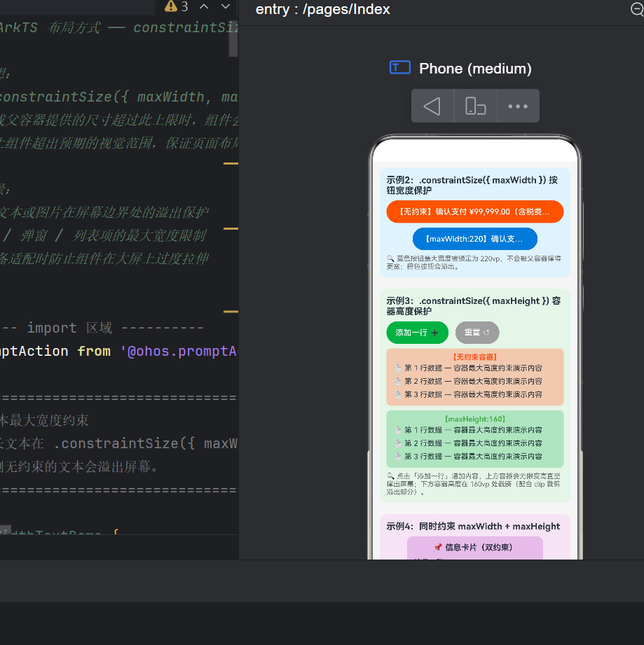Click 第 3 行数据 in the green container
The width and height of the screenshot is (644, 645).
click(x=468, y=456)
